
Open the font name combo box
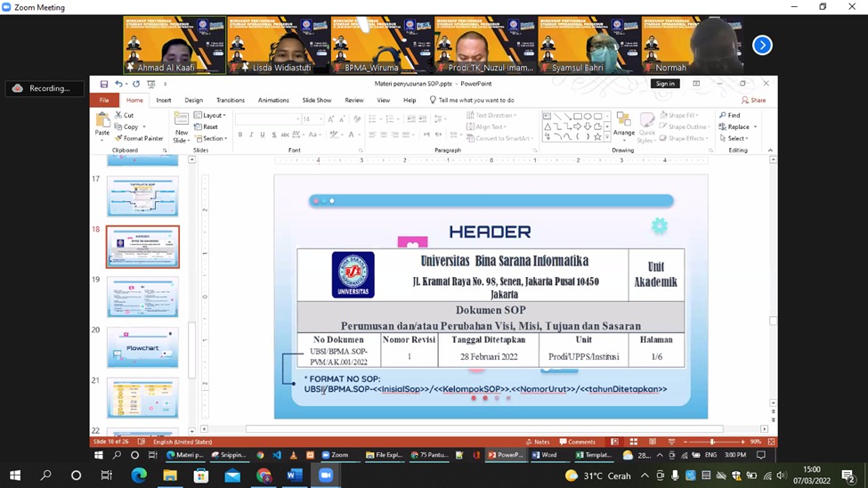pos(268,119)
